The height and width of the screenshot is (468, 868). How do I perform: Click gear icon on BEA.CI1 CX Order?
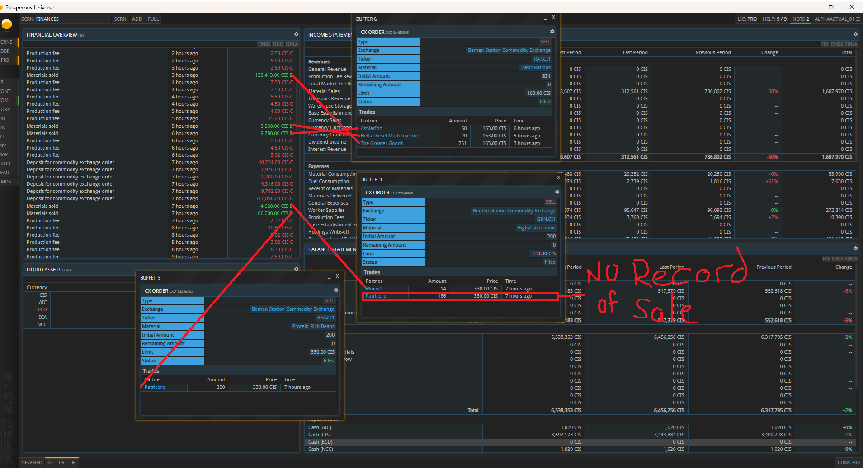(x=336, y=290)
